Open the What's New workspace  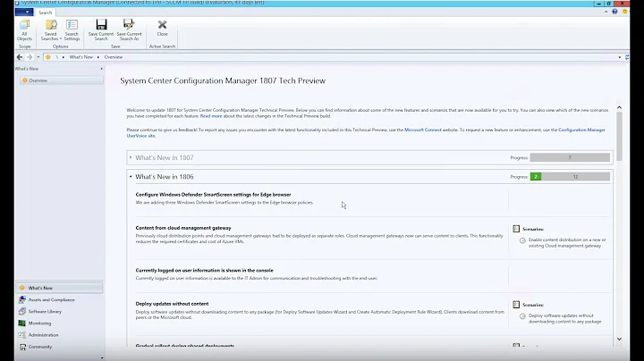(60, 288)
